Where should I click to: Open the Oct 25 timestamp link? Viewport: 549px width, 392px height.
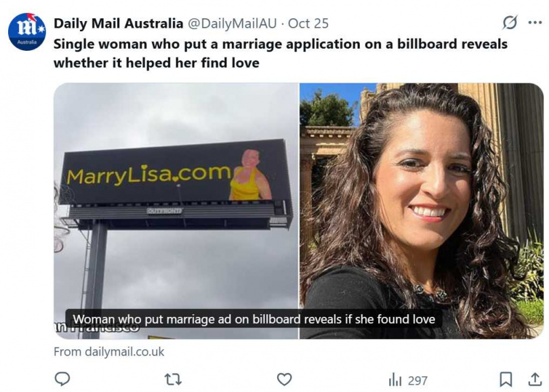[x=308, y=24]
